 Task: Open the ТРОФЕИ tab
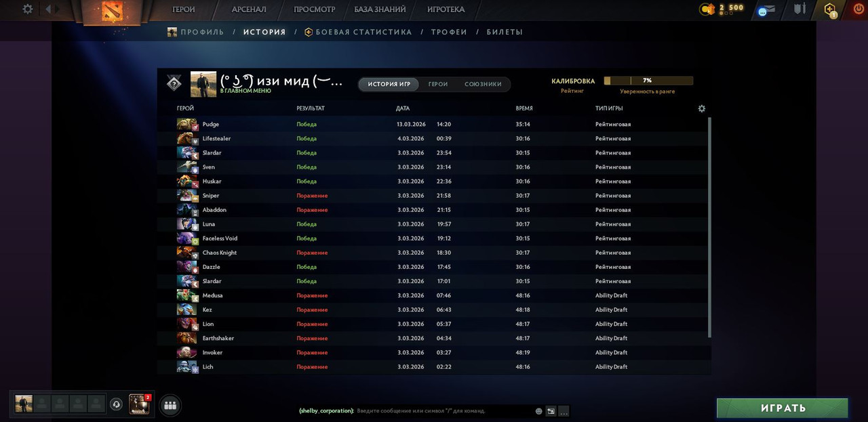coord(449,32)
